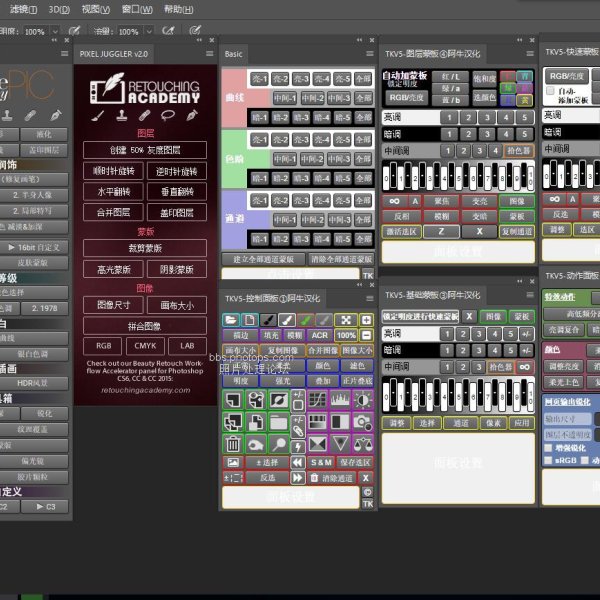
Task: Click the balance-scales icon in TKV5-控制面板
Action: pos(362,444)
